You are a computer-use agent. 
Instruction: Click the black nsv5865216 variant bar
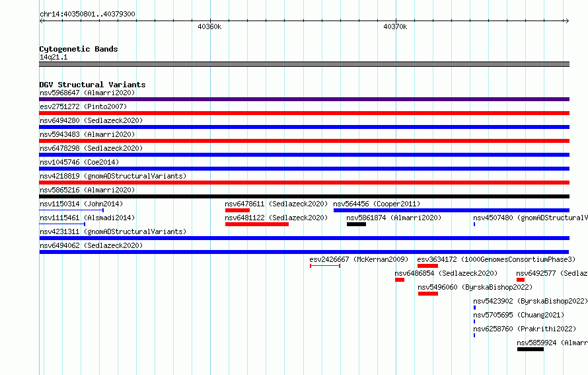tap(304, 196)
